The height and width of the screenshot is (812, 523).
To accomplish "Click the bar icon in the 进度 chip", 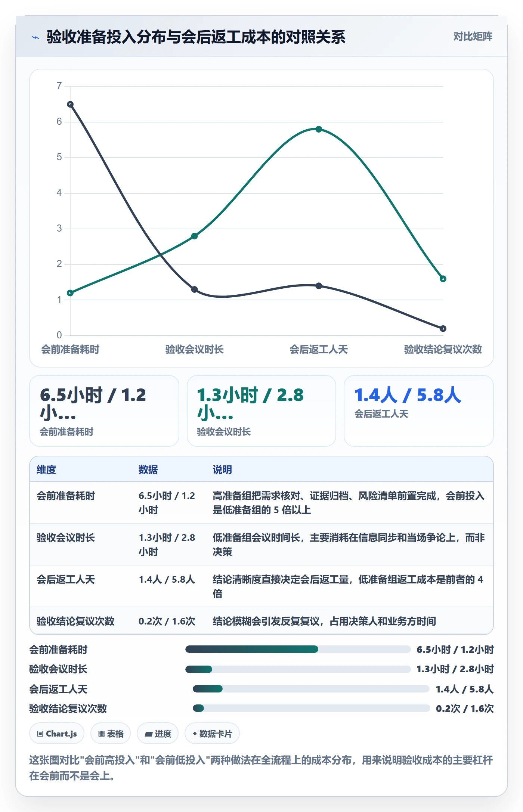I will coord(148,734).
